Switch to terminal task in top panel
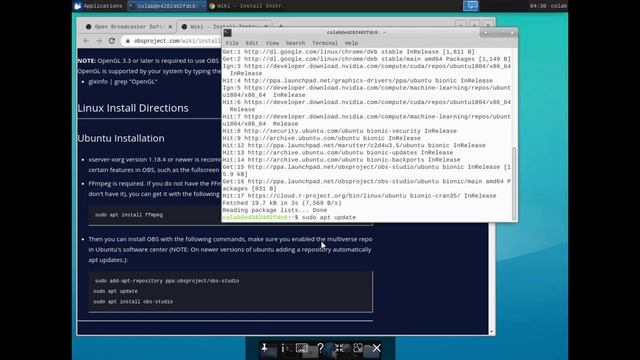 [x=167, y=6]
